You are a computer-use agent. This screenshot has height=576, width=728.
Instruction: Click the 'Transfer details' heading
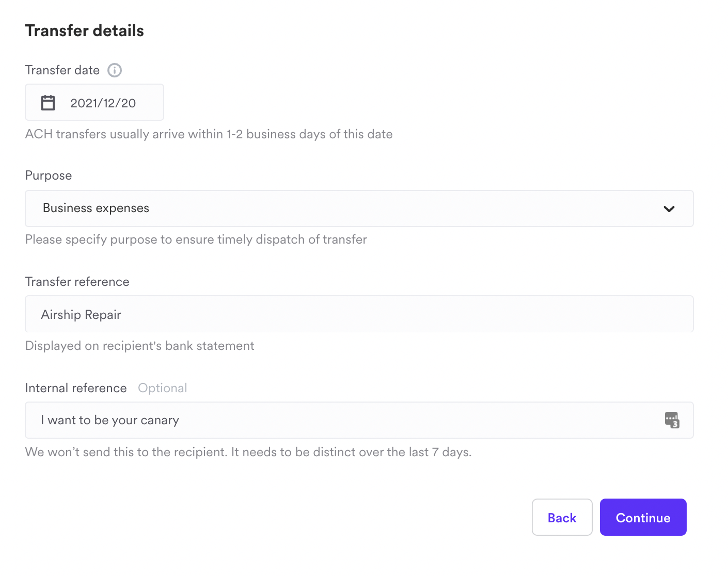click(x=85, y=31)
